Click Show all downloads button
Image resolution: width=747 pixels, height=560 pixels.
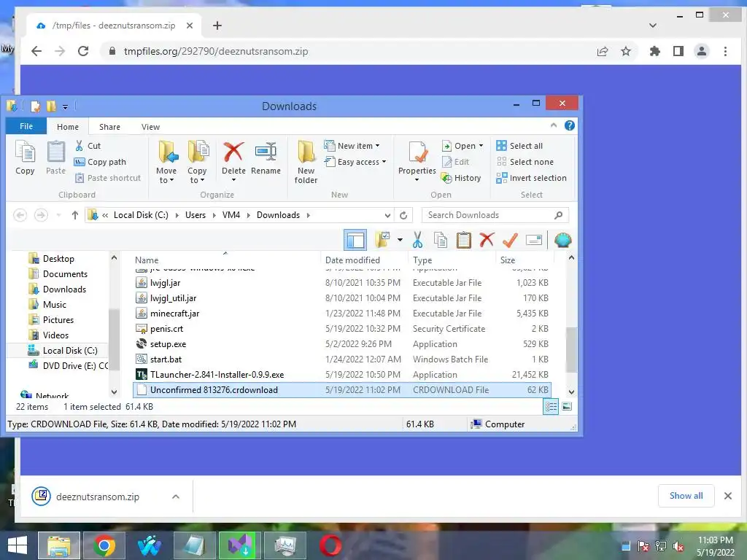(x=686, y=496)
